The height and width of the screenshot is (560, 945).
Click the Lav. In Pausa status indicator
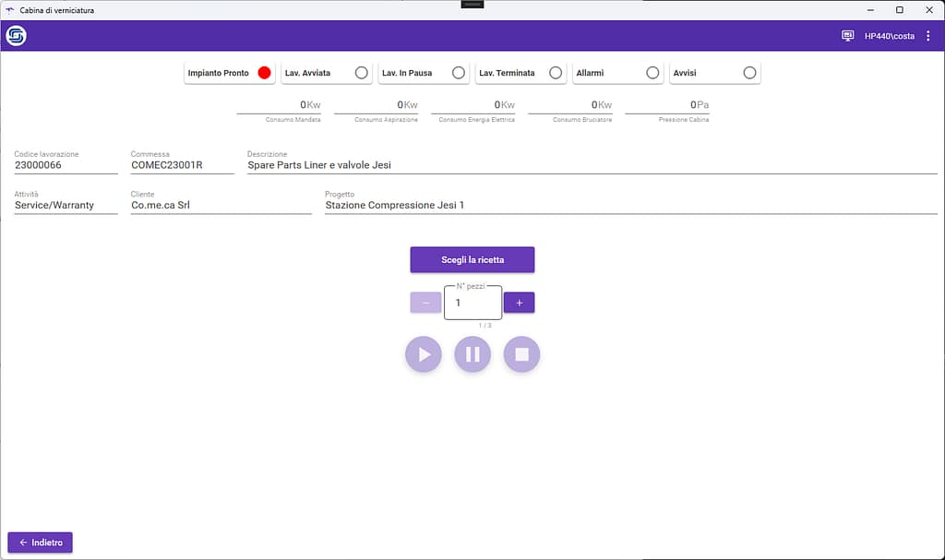click(x=459, y=73)
